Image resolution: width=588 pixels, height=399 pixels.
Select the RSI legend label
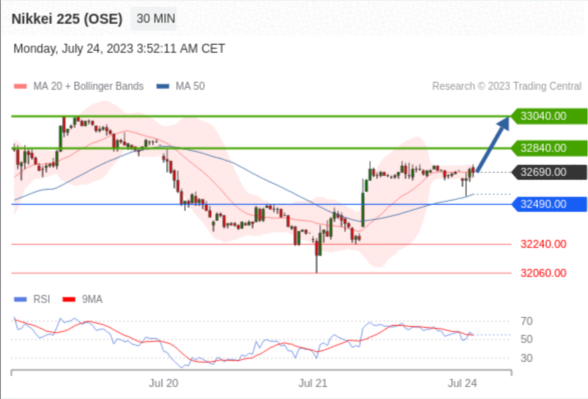pos(42,299)
